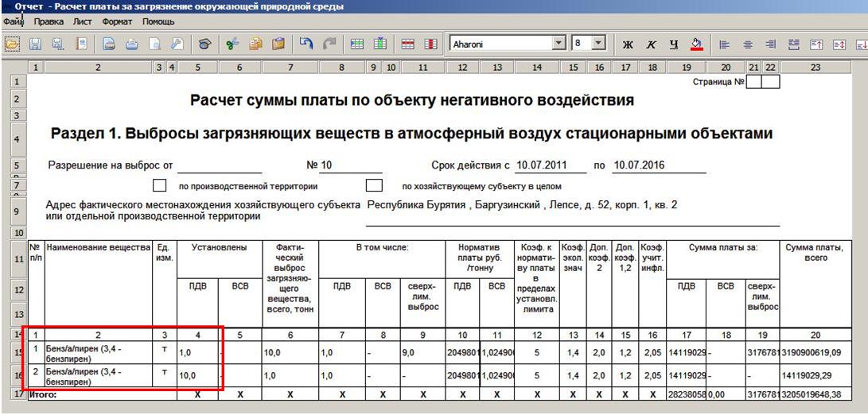This screenshot has height=415, width=868.
Task: Open the Помощь menu
Action: 158,21
